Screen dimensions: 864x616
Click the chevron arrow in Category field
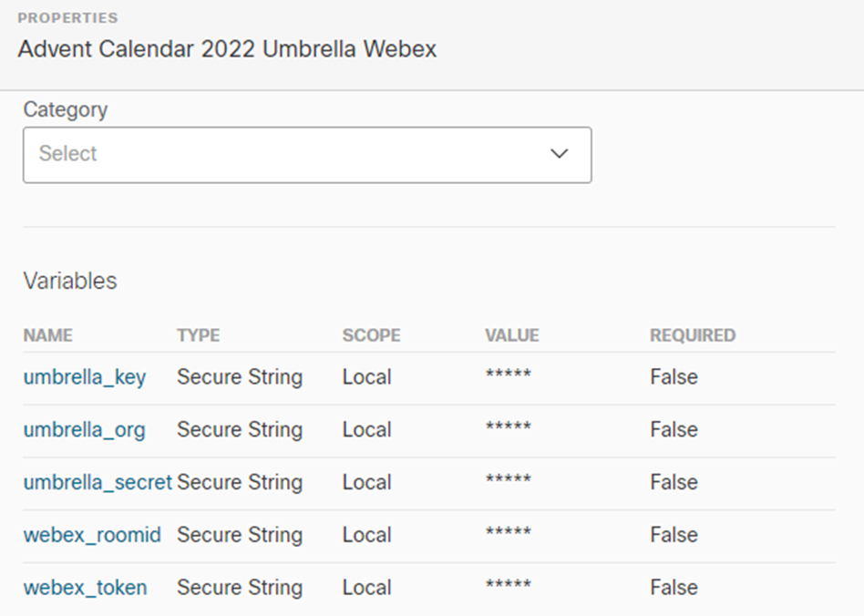point(560,154)
